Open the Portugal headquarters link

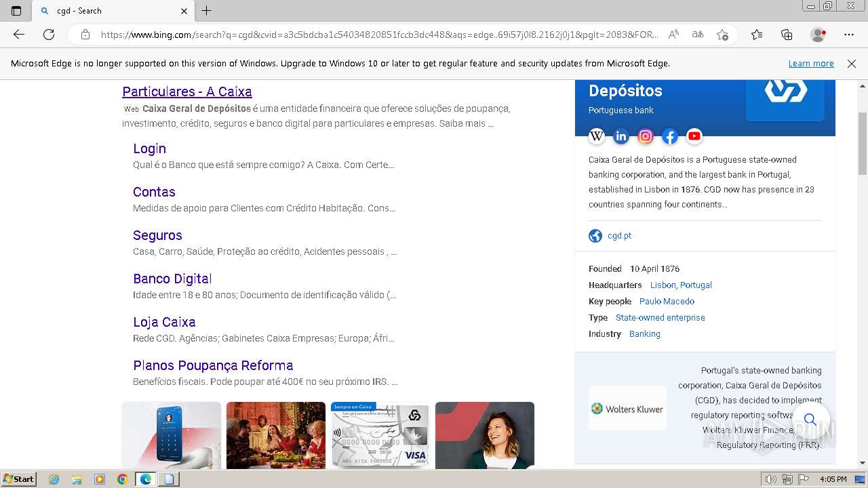(696, 285)
